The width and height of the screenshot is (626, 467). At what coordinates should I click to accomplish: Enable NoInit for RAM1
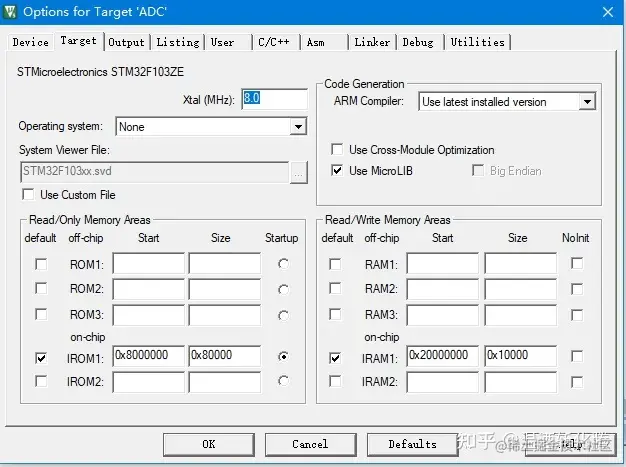pos(577,263)
